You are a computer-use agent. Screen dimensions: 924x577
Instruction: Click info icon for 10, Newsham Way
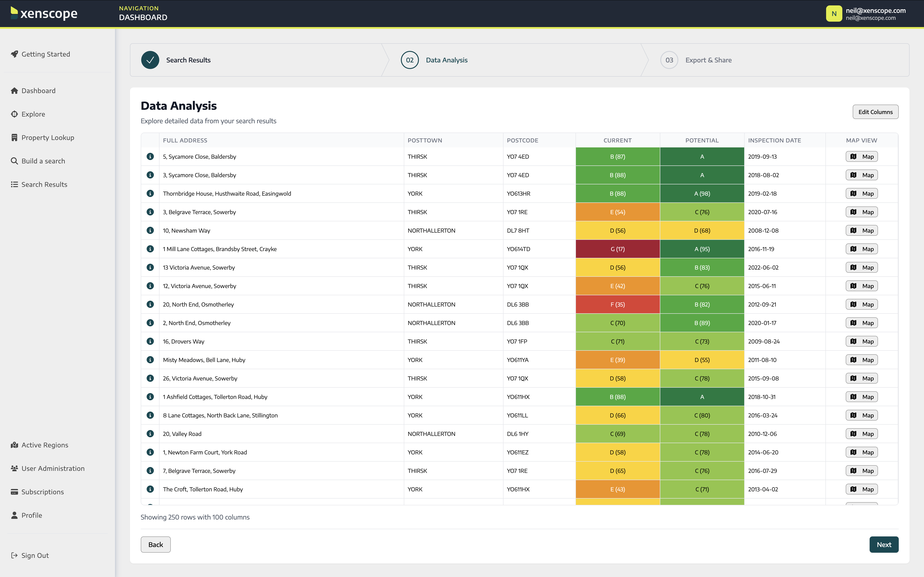[x=150, y=231]
